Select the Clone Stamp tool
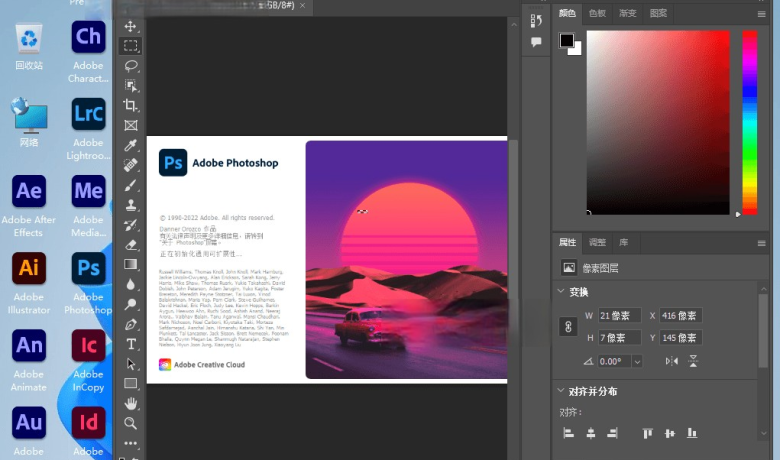The width and height of the screenshot is (780, 460). (x=131, y=205)
